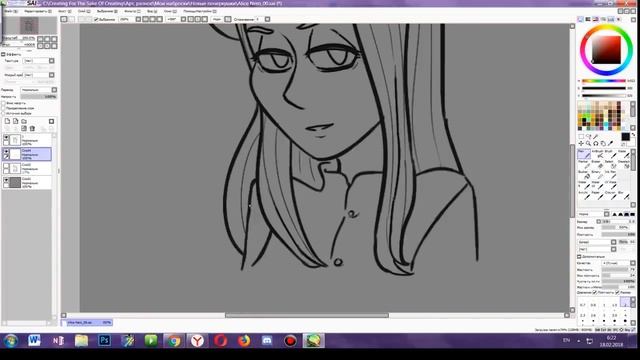Image resolution: width=640 pixels, height=360 pixels.
Task: Select the AirBrush tool
Action: pos(597,153)
